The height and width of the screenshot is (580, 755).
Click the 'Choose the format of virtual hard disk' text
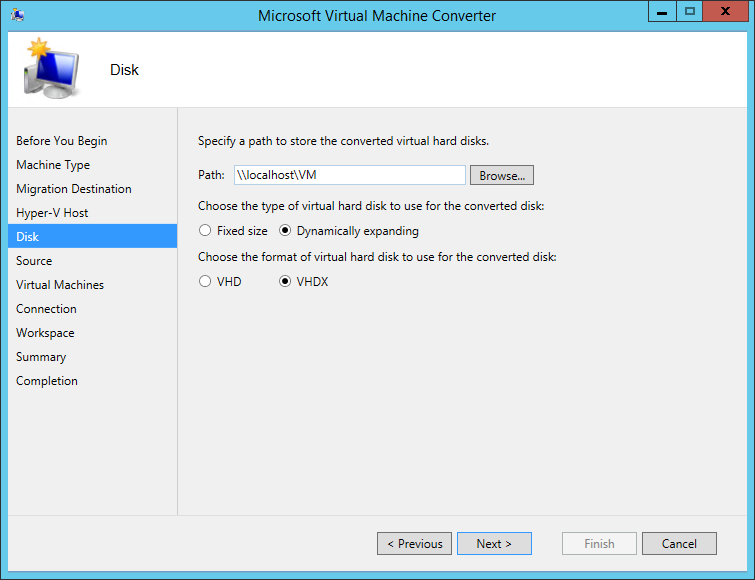tap(377, 257)
